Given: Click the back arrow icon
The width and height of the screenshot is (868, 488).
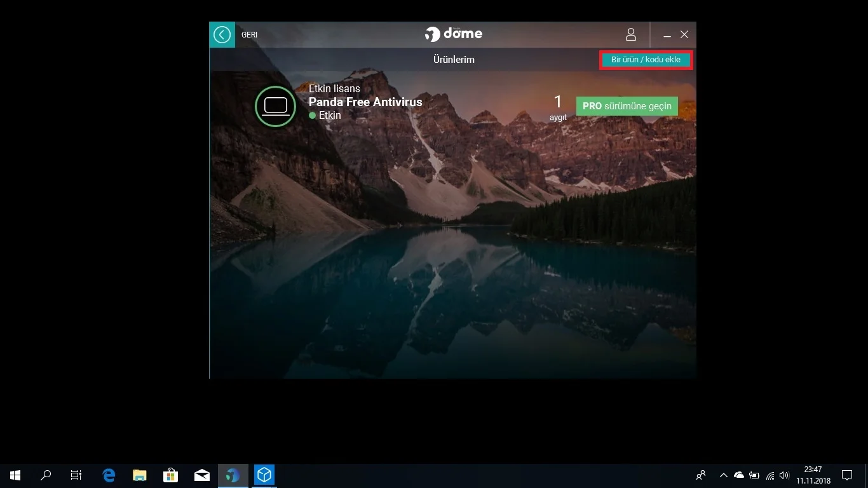Looking at the screenshot, I should [x=222, y=34].
